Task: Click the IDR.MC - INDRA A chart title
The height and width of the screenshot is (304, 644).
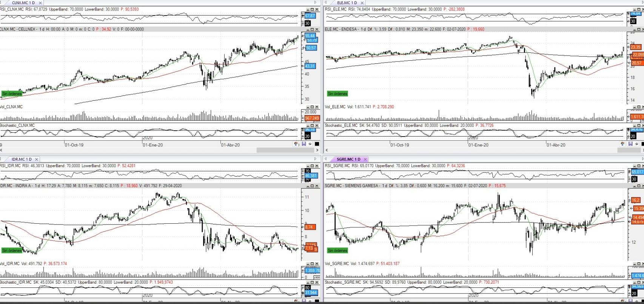Action: click(x=17, y=186)
